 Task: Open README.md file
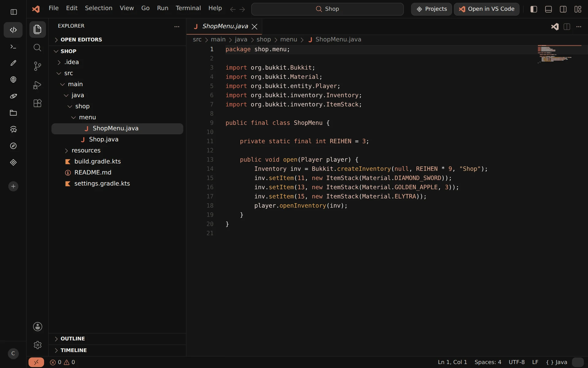[117, 173]
